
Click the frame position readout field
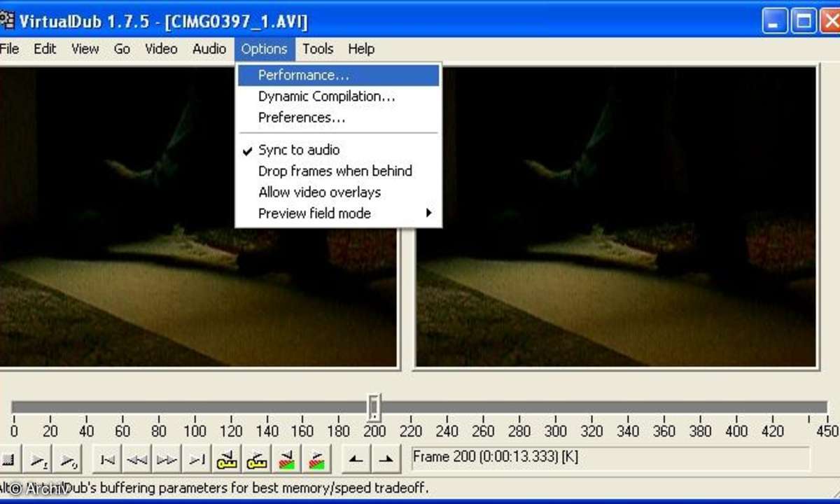click(610, 458)
